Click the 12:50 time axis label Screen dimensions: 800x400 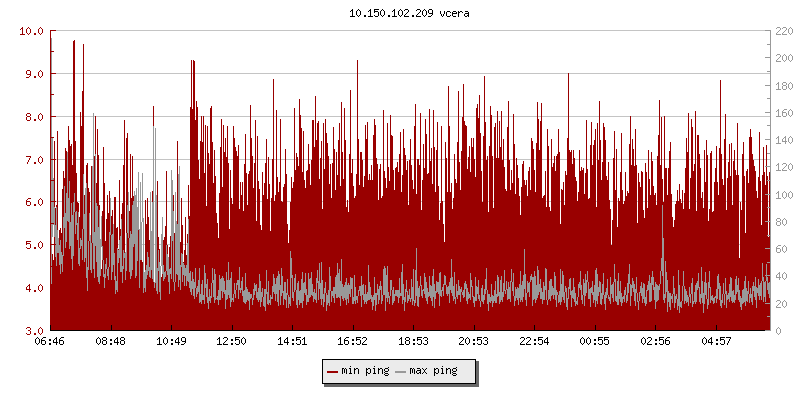click(x=232, y=341)
